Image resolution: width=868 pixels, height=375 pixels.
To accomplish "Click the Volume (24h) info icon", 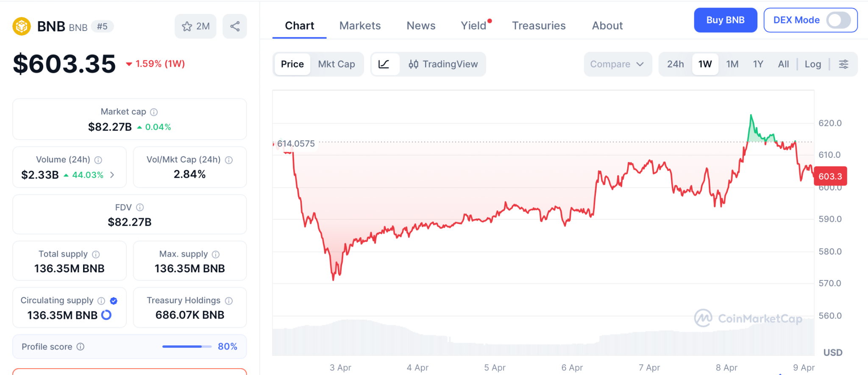I will [98, 160].
